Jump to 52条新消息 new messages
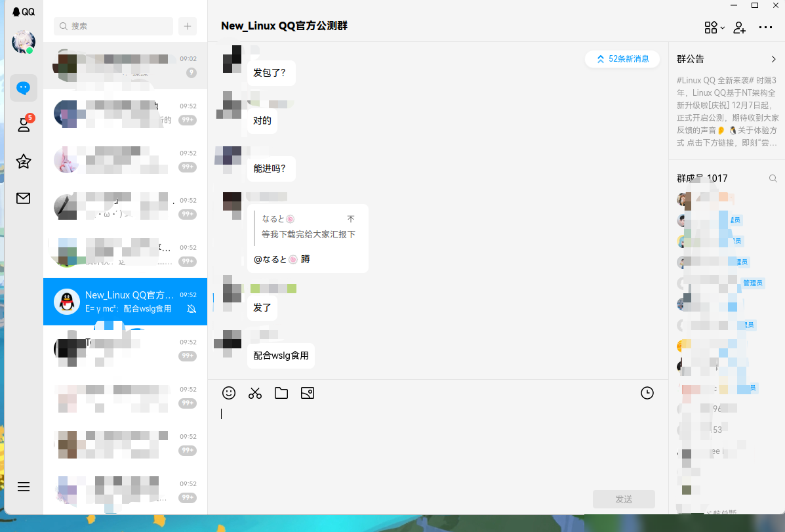This screenshot has height=532, width=785. (622, 59)
